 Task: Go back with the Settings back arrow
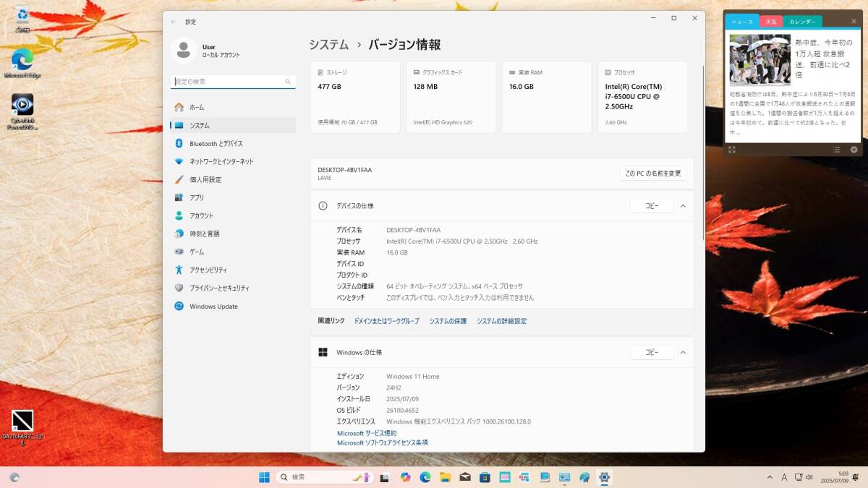(x=174, y=22)
